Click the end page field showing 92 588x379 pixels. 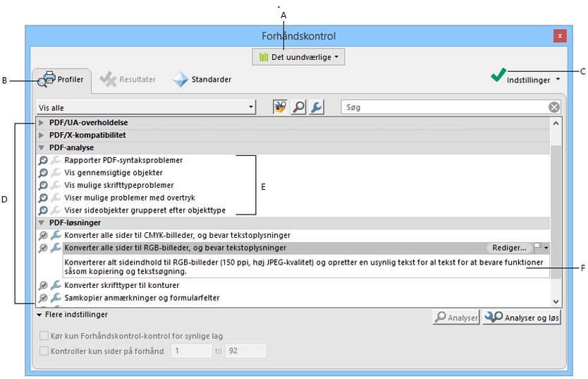pos(245,351)
